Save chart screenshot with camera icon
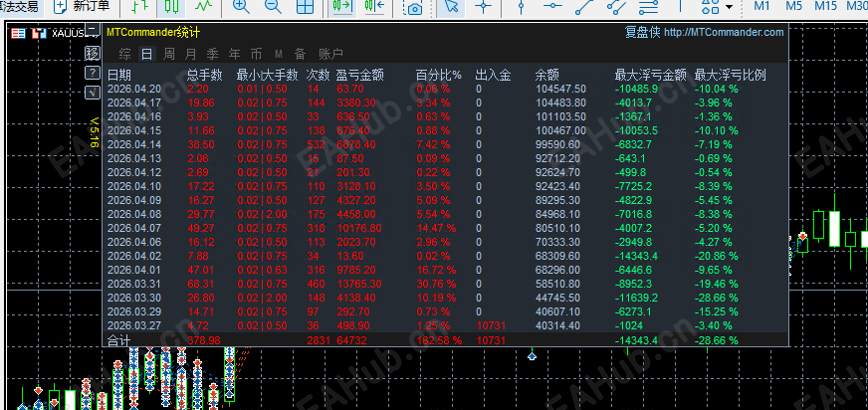The height and width of the screenshot is (410, 868). 413,7
